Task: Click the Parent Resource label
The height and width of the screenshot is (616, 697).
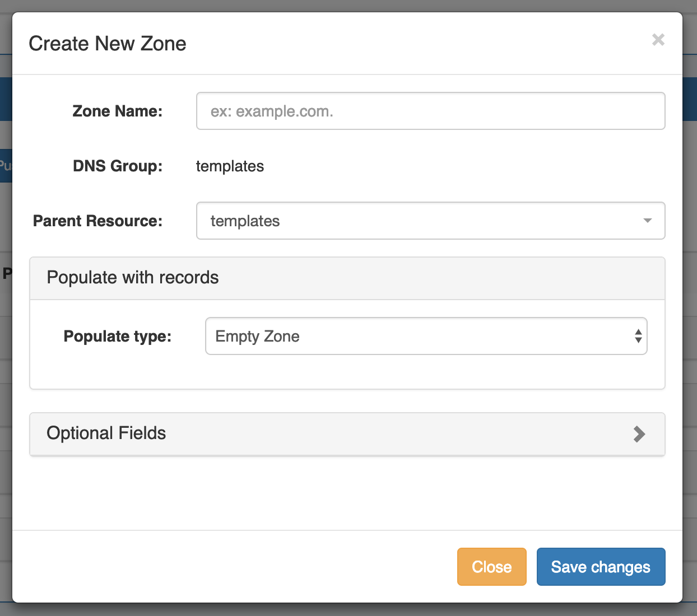Action: tap(97, 221)
